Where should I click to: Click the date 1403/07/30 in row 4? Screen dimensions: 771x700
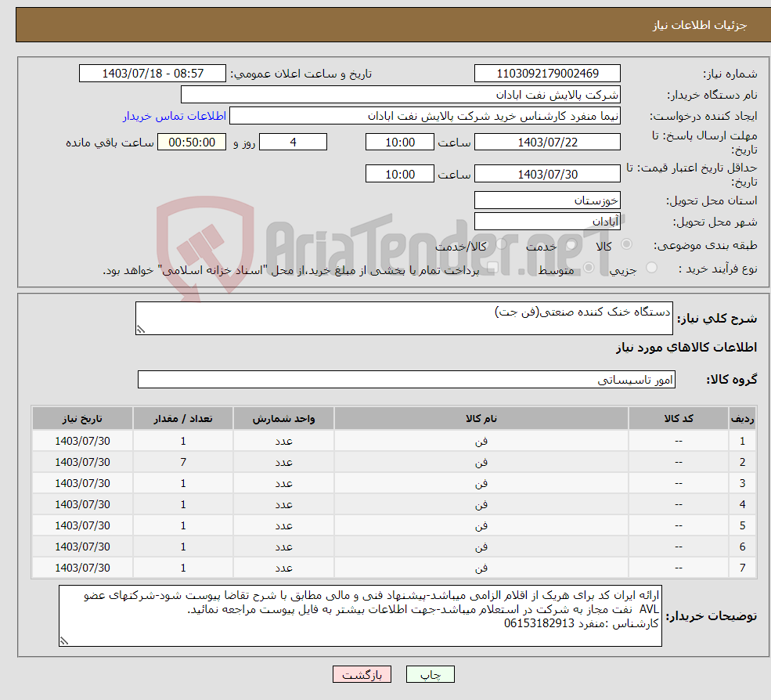pos(83,505)
